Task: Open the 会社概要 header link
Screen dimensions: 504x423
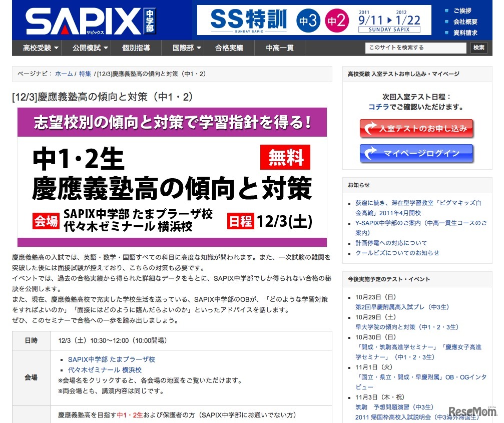Action: [465, 22]
